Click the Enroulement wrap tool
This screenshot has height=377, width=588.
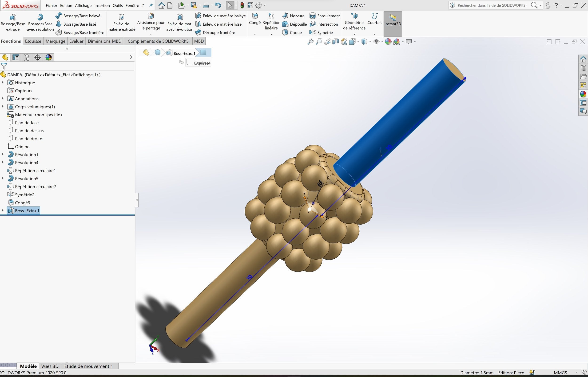tap(325, 16)
